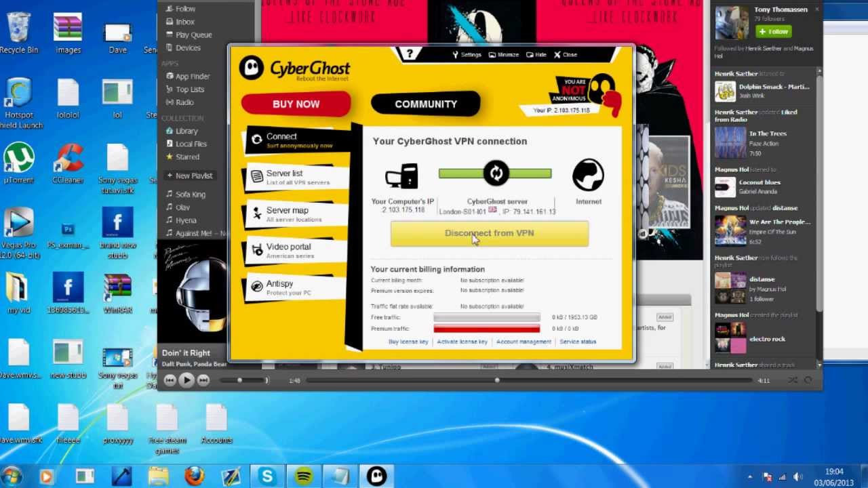Open the Recycle Bin desktop icon

19,32
